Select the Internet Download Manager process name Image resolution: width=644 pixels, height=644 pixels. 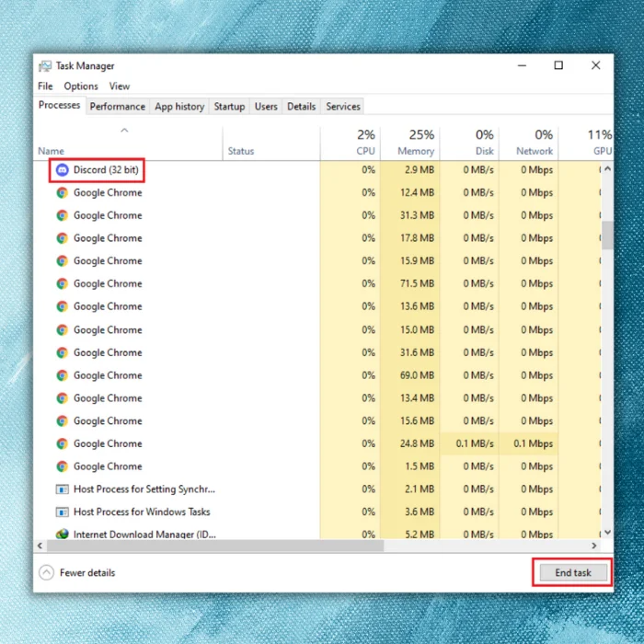click(144, 534)
